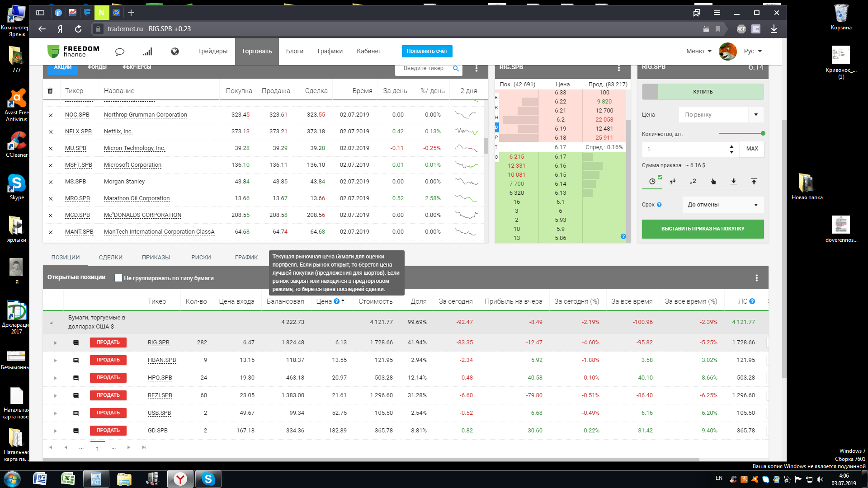The image size is (868, 488).
Task: Open the Блоги menu item
Action: (295, 52)
